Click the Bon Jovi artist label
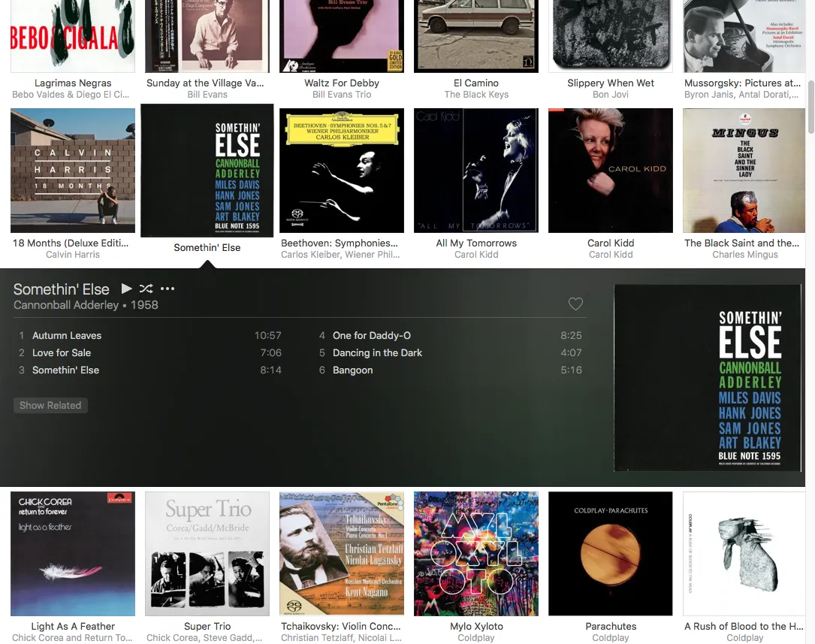 (611, 95)
